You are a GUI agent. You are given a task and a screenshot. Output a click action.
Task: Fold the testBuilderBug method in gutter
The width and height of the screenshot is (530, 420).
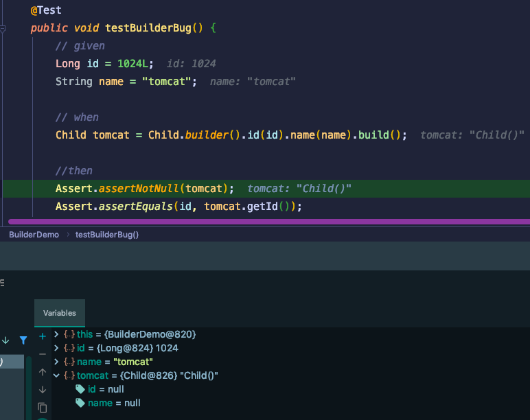click(3, 29)
